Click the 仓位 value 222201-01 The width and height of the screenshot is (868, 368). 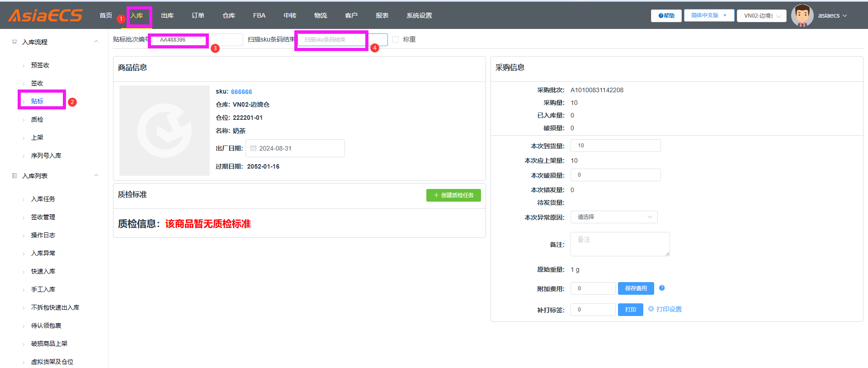coord(248,118)
